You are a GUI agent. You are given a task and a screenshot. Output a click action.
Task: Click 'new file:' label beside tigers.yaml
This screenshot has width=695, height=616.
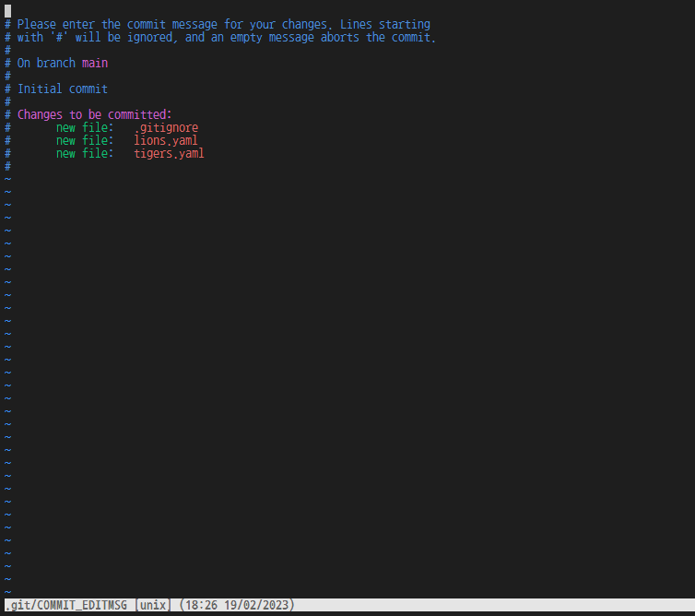[x=85, y=153]
